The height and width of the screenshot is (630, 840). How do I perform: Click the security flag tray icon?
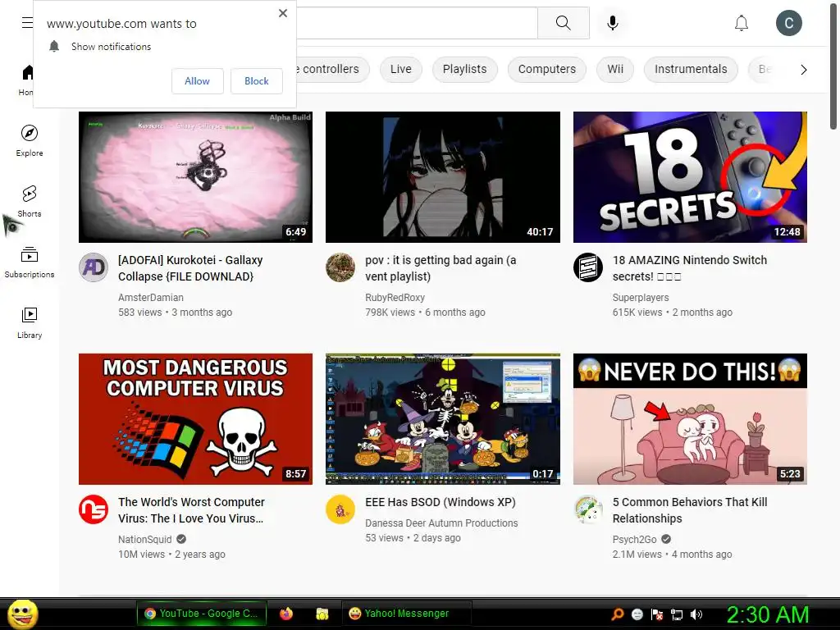(x=657, y=614)
